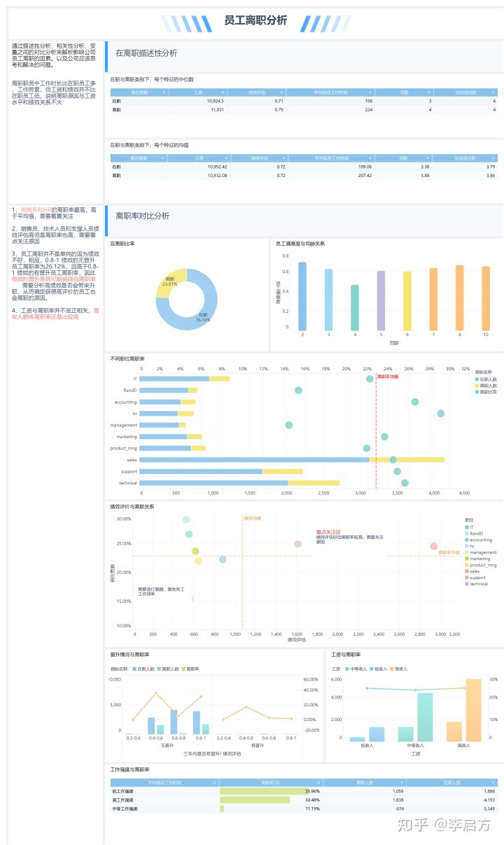
Task: Open 在职人数 filter arrow in work-intensity table
Action: [493, 782]
